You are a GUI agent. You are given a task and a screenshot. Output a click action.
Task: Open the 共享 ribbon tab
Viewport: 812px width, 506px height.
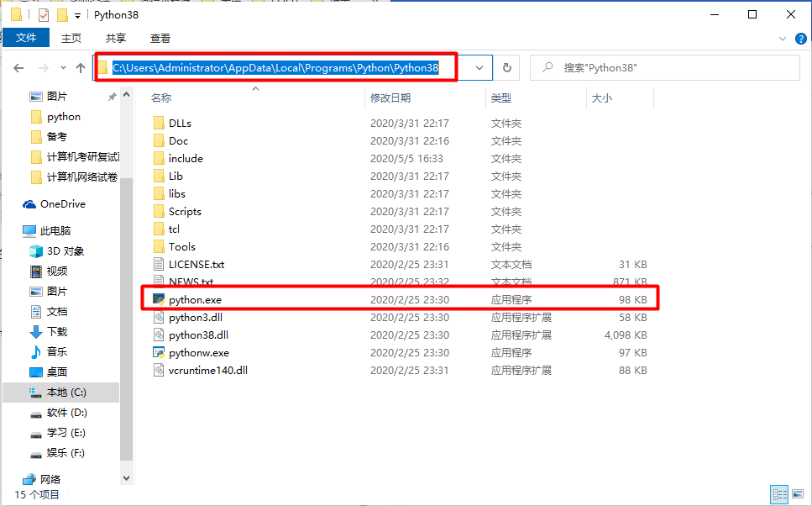tap(116, 38)
